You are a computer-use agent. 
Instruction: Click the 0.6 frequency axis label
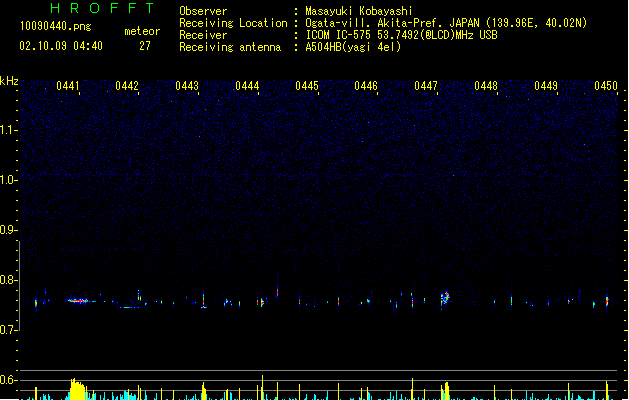(8, 380)
